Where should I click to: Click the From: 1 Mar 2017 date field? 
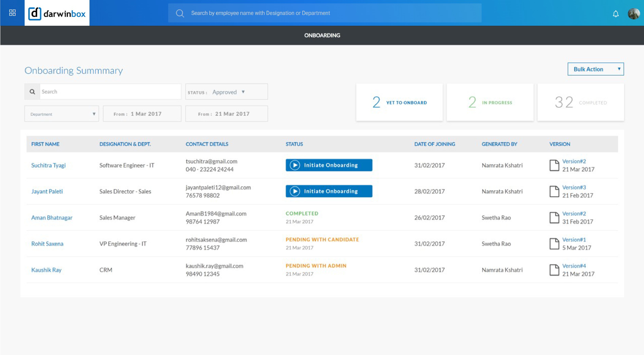tap(142, 113)
